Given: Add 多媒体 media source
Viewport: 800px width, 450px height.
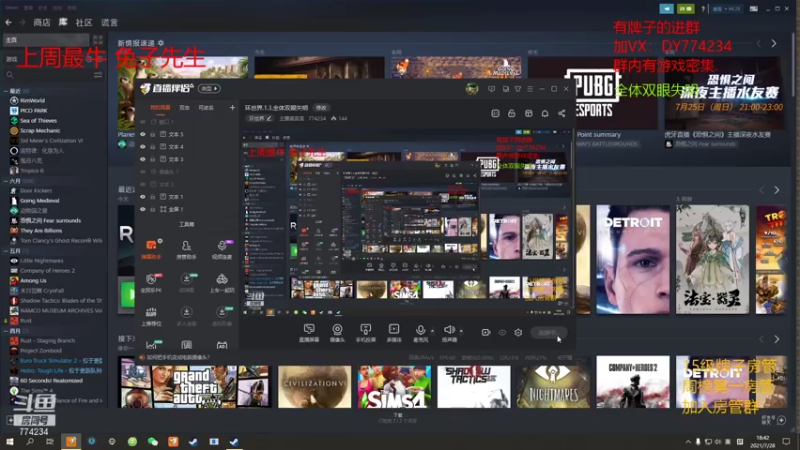Looking at the screenshot, I should point(394,333).
